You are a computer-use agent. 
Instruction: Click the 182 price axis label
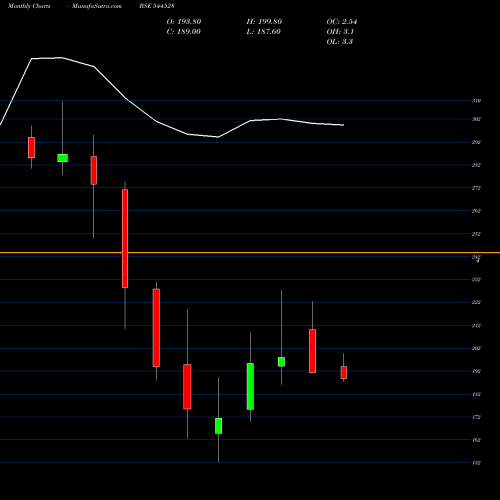coord(476,394)
